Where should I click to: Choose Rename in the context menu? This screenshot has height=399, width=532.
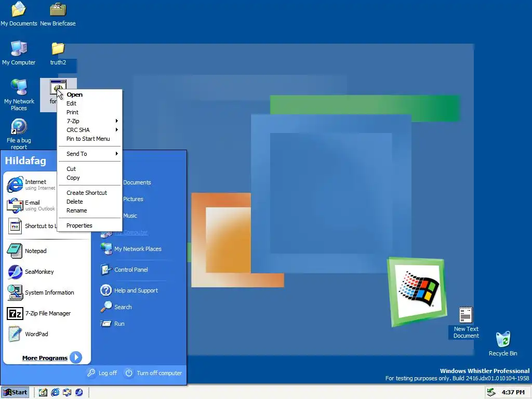point(90,210)
